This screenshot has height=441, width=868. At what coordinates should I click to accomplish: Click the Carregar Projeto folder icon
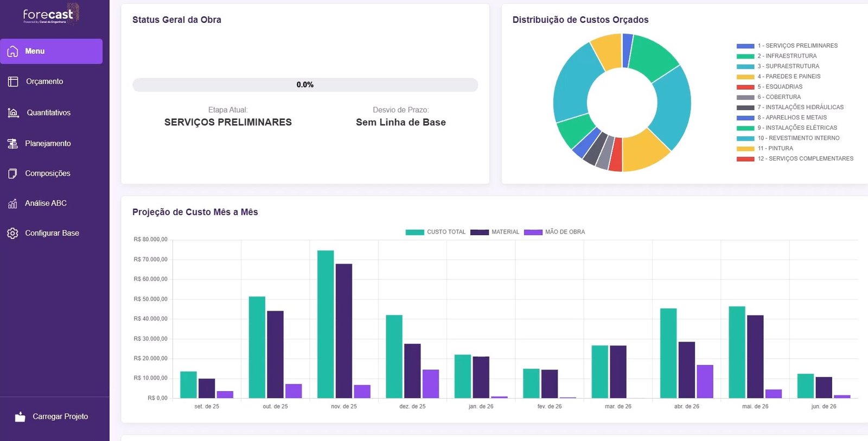click(x=20, y=417)
